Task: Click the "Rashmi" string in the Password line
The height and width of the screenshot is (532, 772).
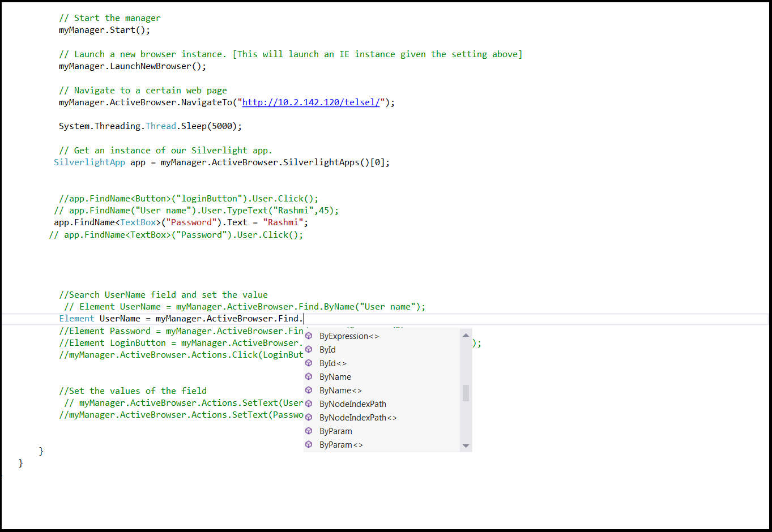Action: click(285, 222)
